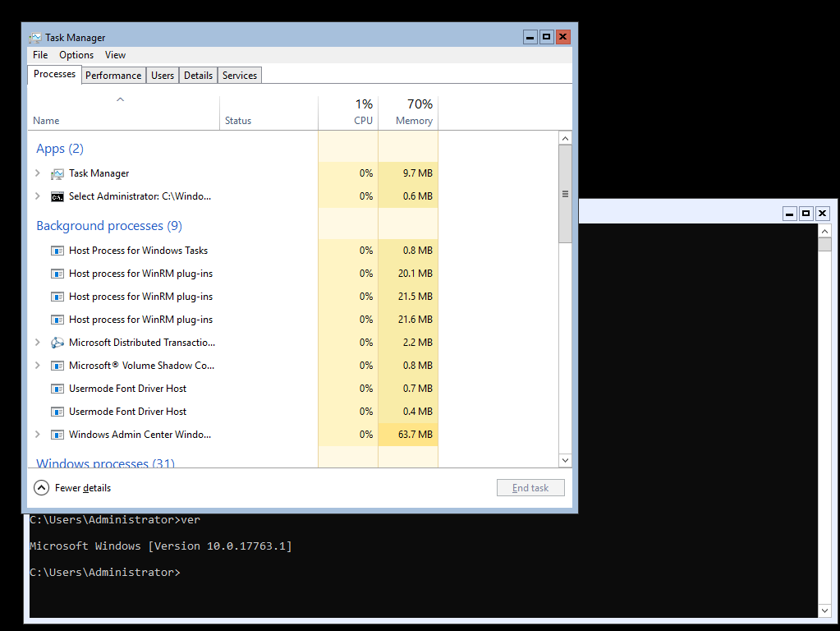Expand the Select Administrator app entry
The height and width of the screenshot is (631, 840).
[x=38, y=196]
